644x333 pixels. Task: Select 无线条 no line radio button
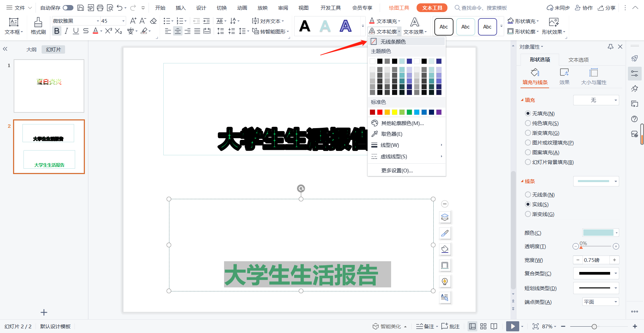[x=528, y=195]
